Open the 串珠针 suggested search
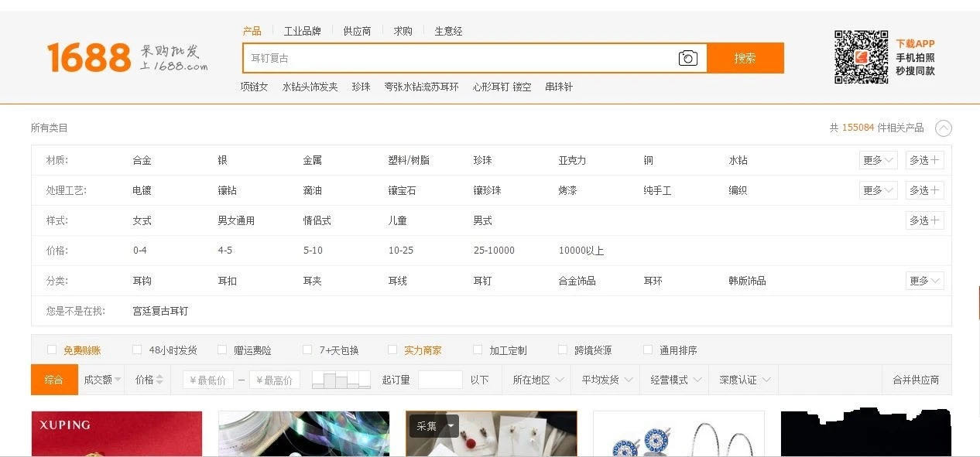 (559, 87)
